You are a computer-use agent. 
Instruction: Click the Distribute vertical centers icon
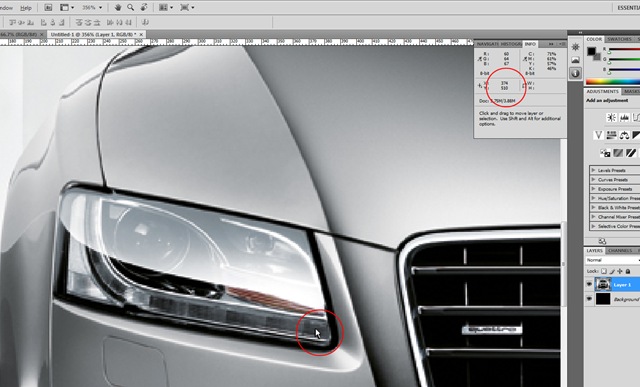tap(87, 22)
